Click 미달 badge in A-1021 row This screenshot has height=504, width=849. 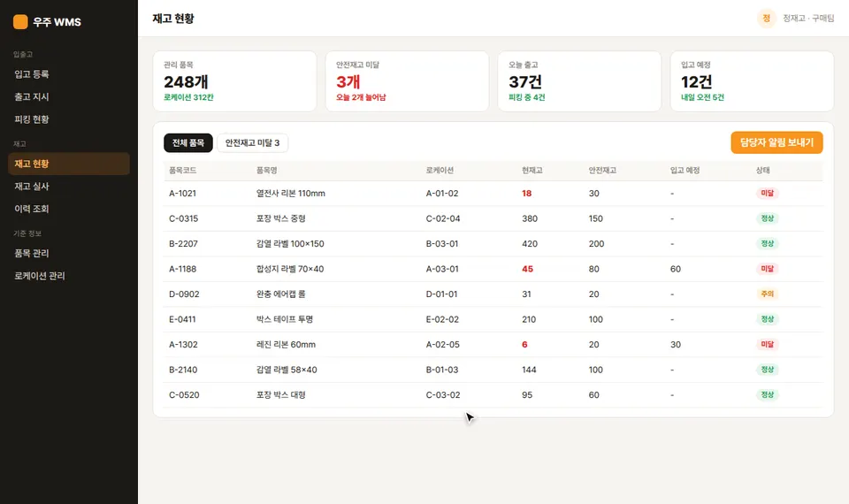click(x=768, y=194)
